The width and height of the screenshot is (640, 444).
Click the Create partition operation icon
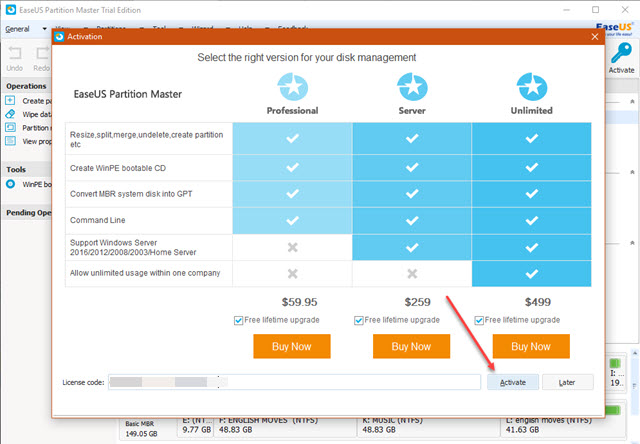[10, 100]
